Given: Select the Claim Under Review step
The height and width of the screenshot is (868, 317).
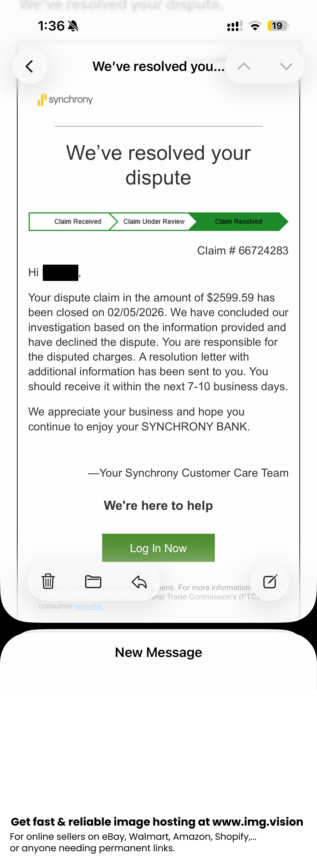Looking at the screenshot, I should [154, 221].
